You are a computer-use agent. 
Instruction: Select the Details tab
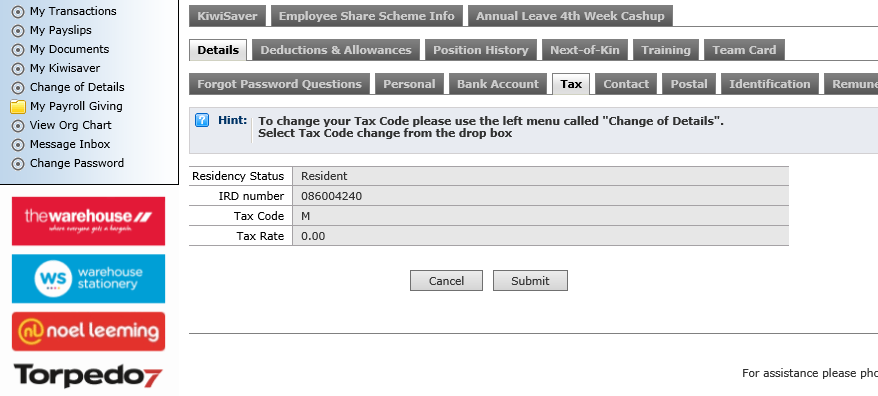[x=218, y=50]
